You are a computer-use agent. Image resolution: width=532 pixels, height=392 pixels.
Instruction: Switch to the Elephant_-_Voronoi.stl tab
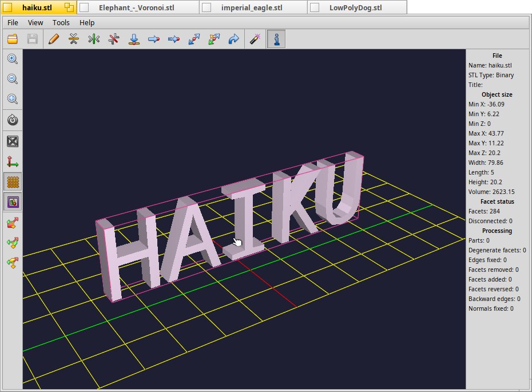coord(137,8)
